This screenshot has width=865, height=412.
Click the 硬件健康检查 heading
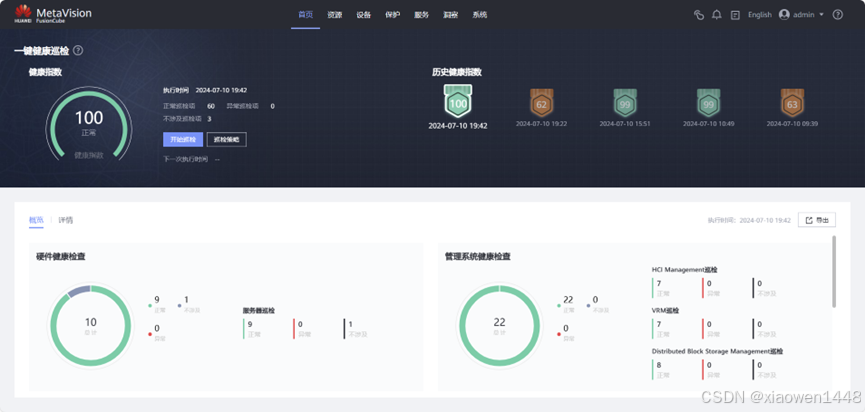[61, 256]
